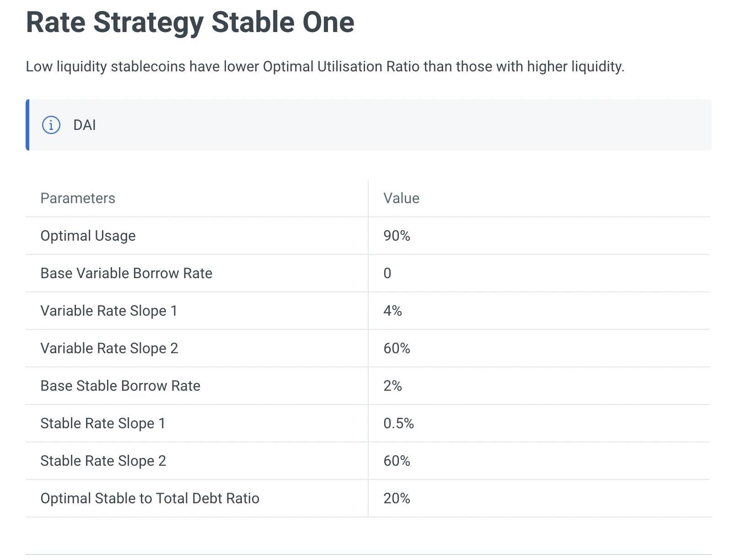
Task: Click the Variable Rate Slope 2 value 60%
Action: pyautogui.click(x=397, y=348)
